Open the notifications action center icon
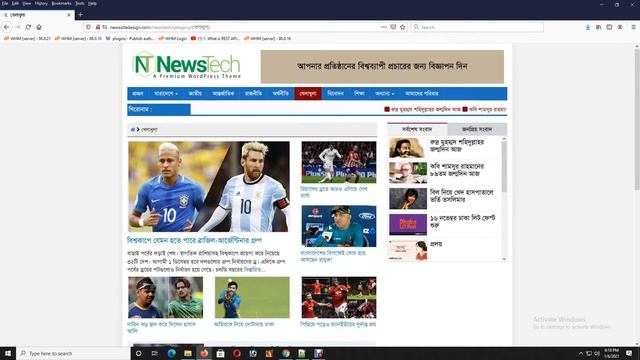Viewport: 640px width, 360px height. point(629,353)
